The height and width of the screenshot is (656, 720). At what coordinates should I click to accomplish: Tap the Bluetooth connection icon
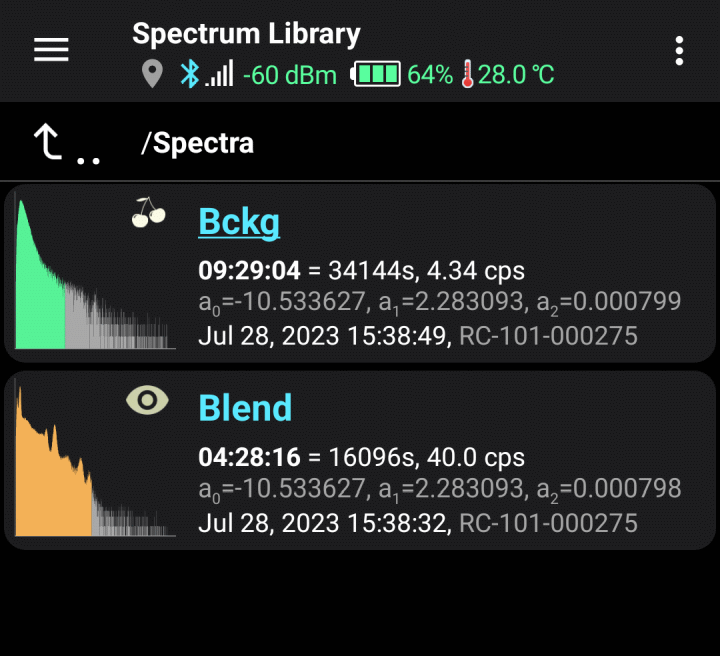click(190, 74)
